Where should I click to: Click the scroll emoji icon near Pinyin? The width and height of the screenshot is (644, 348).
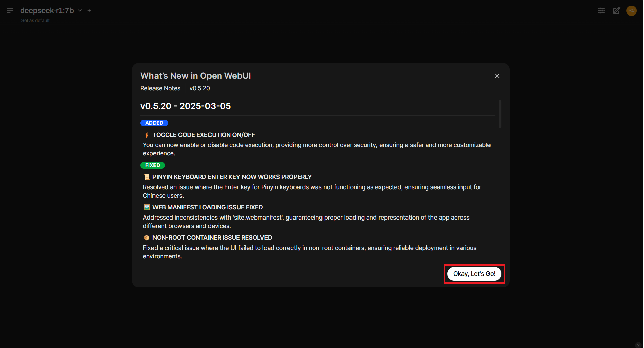[147, 177]
